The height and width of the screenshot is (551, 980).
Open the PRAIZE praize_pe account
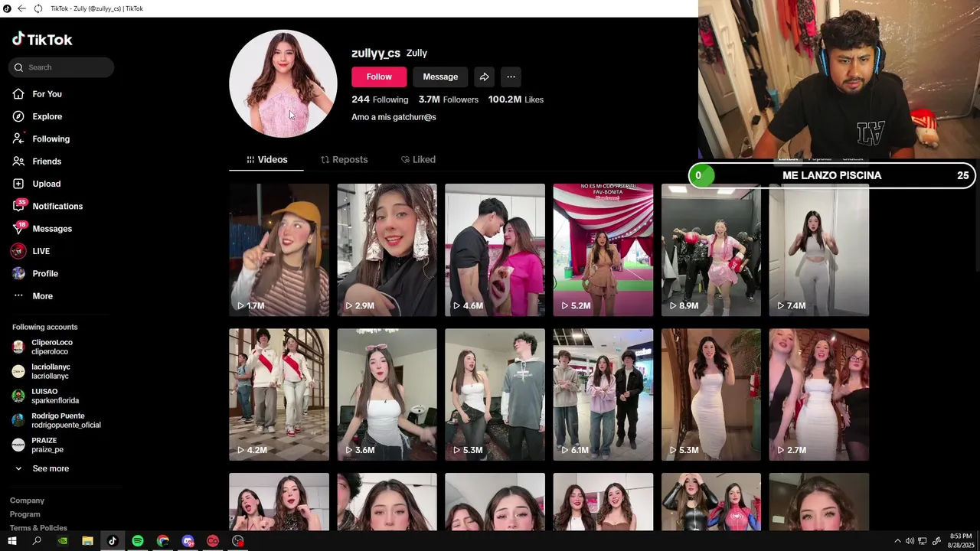(x=38, y=445)
